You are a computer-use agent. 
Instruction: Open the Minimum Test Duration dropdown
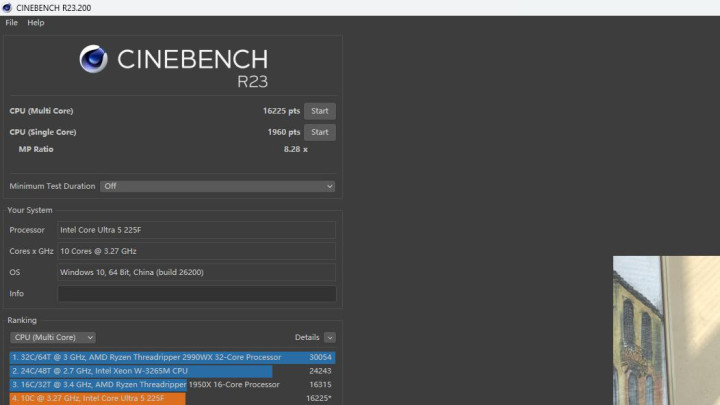click(217, 186)
